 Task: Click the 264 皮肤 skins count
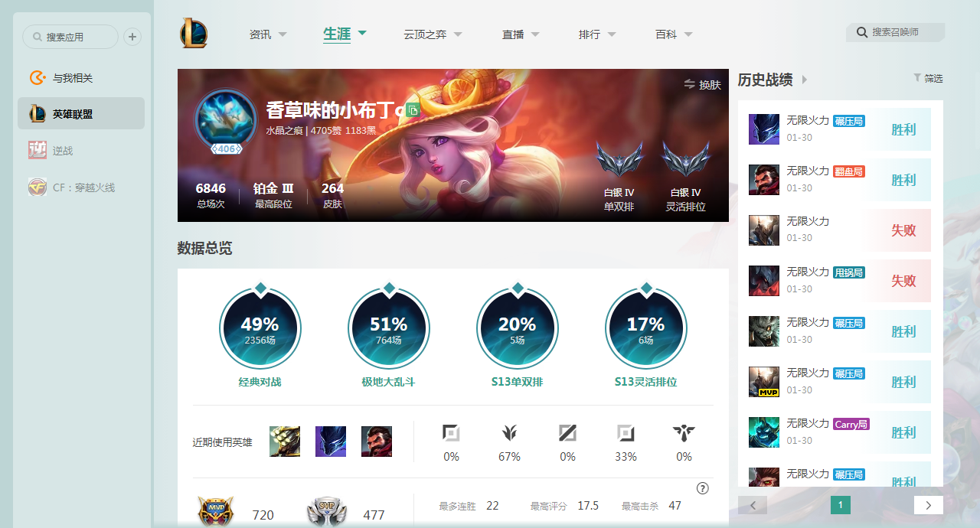click(x=332, y=196)
